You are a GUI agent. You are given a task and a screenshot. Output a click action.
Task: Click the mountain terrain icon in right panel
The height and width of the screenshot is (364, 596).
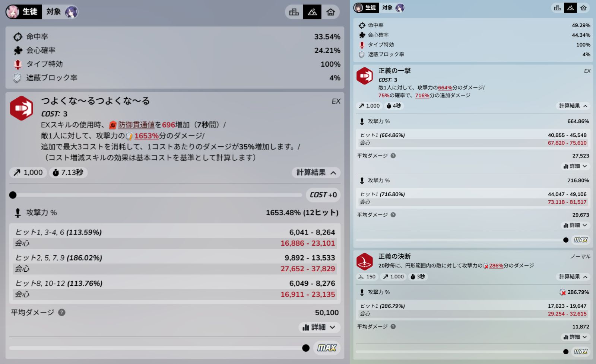pos(570,8)
